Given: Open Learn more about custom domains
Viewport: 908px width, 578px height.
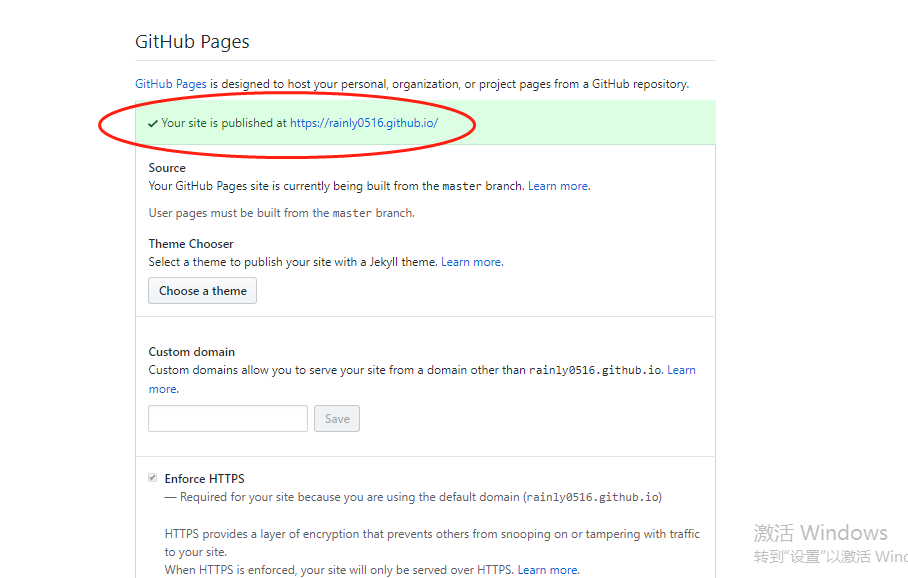Looking at the screenshot, I should click(681, 369).
